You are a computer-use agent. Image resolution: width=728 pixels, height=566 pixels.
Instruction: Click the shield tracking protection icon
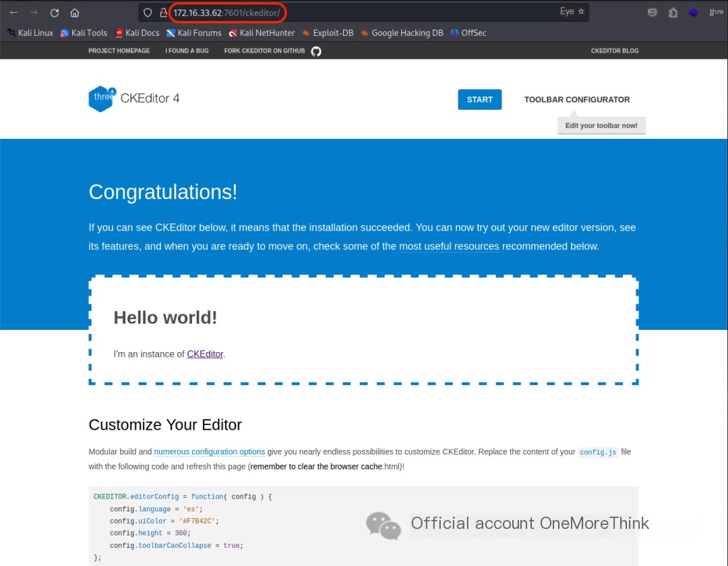click(148, 13)
